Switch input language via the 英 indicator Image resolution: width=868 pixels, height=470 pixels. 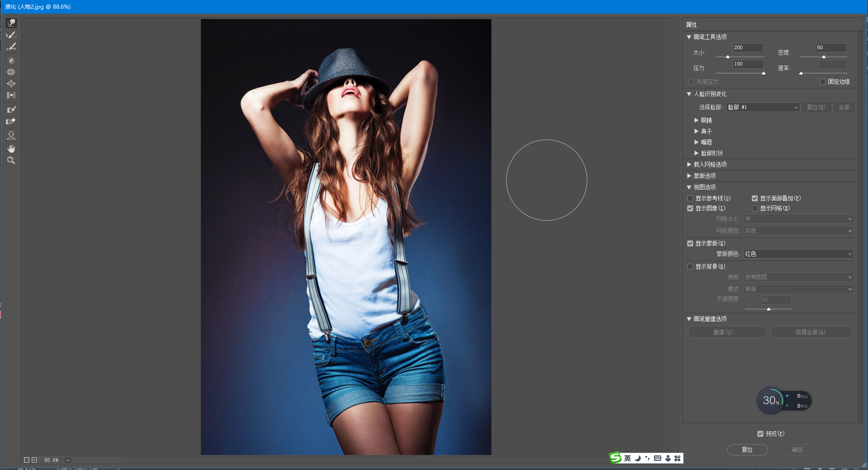click(x=628, y=458)
